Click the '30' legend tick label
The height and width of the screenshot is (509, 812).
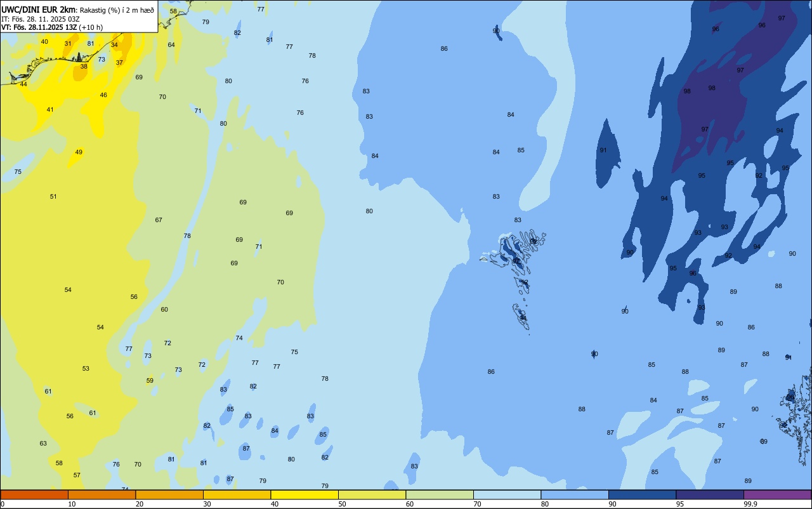tap(207, 504)
